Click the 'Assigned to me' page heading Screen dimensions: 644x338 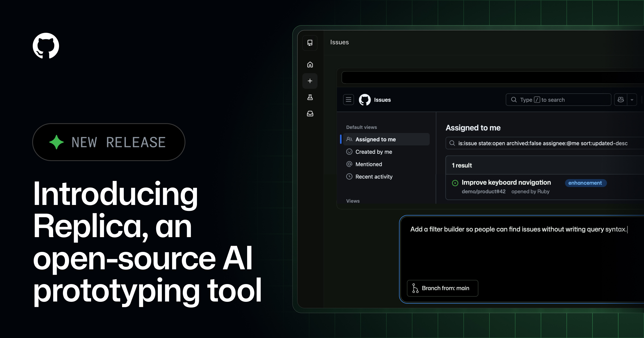pyautogui.click(x=473, y=128)
